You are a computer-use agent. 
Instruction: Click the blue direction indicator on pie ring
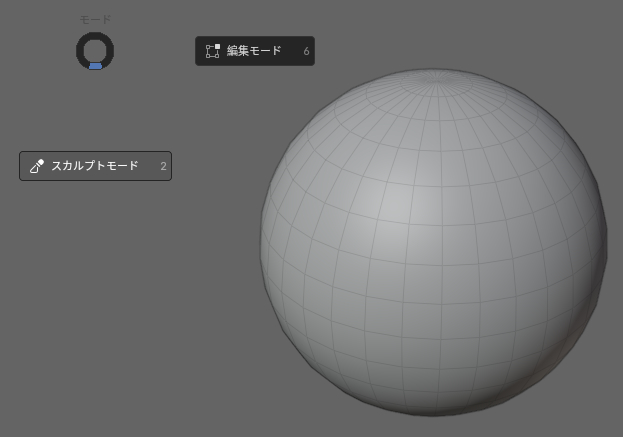(x=95, y=66)
